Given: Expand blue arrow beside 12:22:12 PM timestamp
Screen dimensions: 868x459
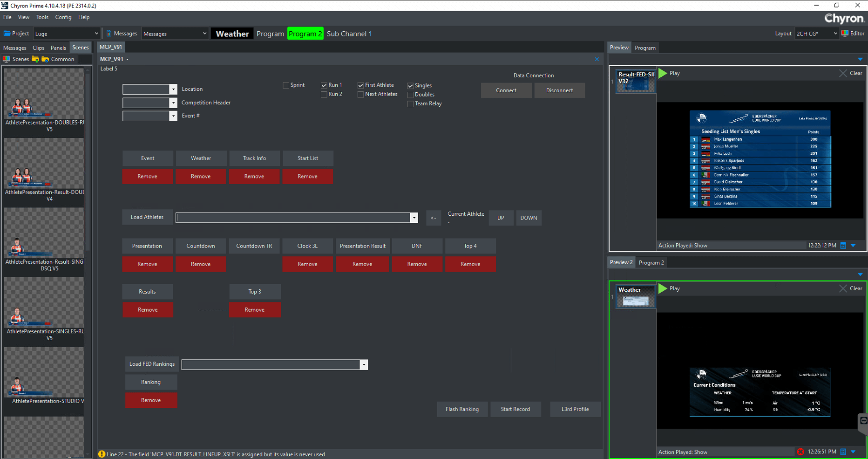Looking at the screenshot, I should coord(853,246).
